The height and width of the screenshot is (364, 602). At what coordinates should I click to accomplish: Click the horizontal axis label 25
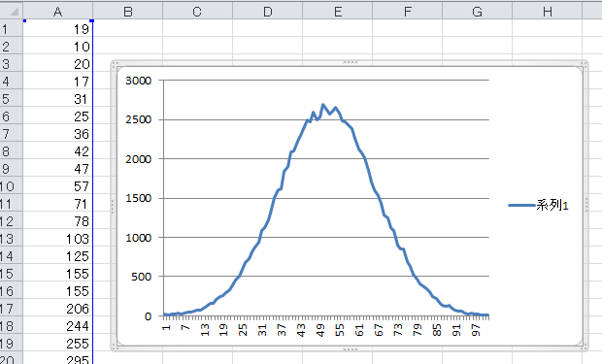(243, 330)
